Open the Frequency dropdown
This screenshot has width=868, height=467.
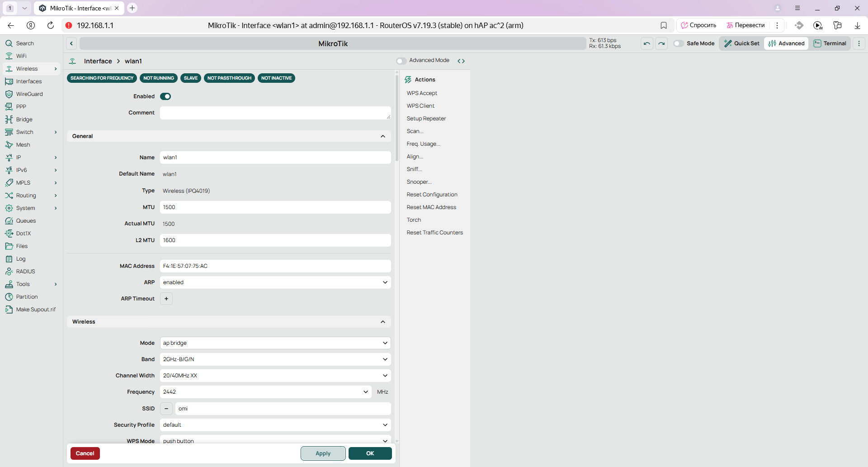tap(266, 392)
